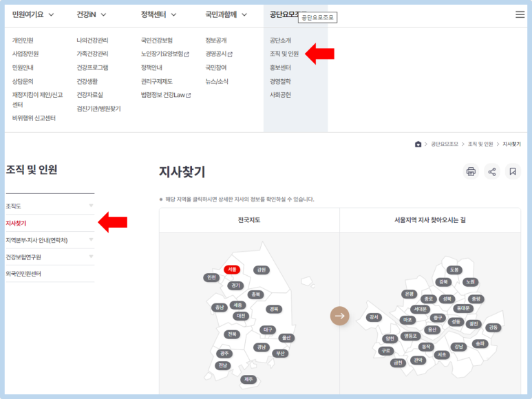
Task: Switch to the 전국지도 tab
Action: coord(249,220)
